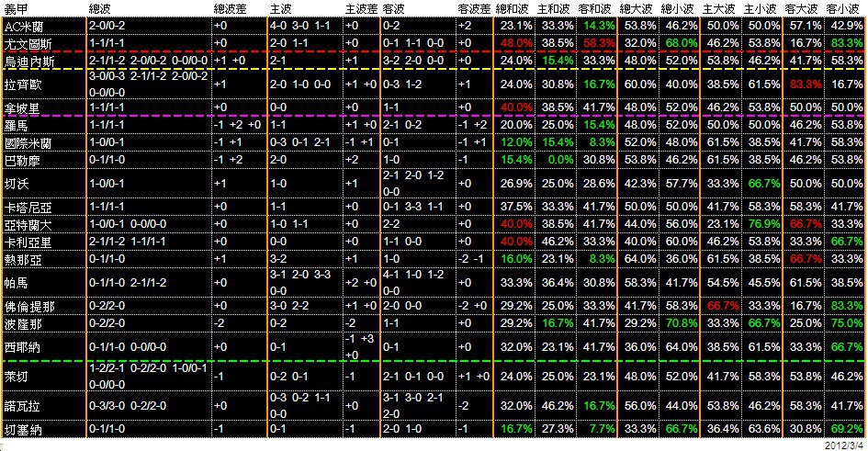The image size is (868, 451).
Task: Click 波隆那's green 70.8% 總小波 value
Action: tap(682, 323)
